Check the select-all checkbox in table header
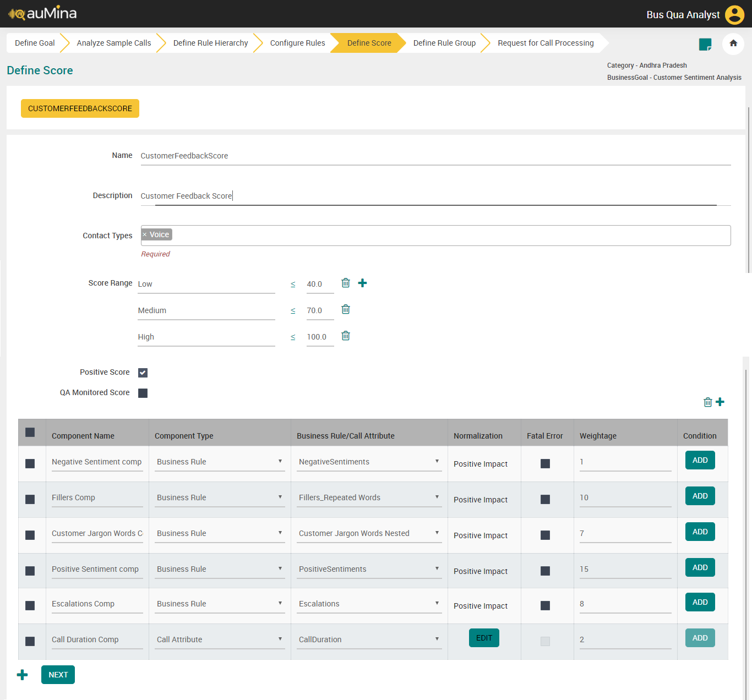Image resolution: width=752 pixels, height=700 pixels. point(30,433)
